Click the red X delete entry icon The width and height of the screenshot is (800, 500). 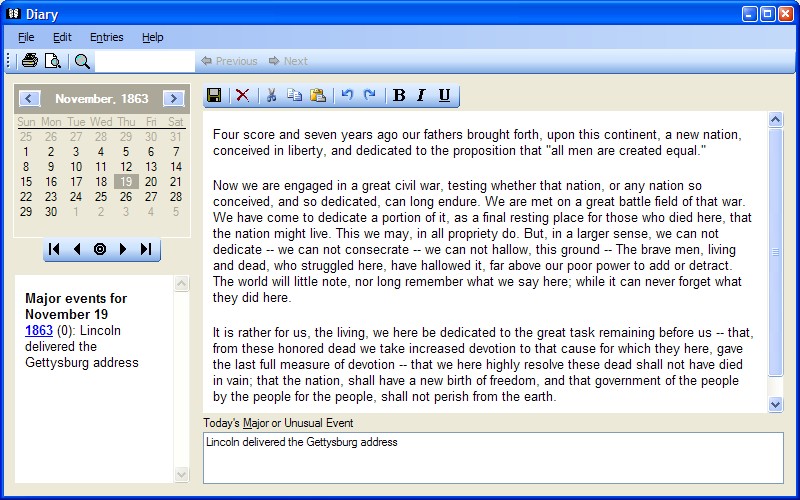[x=242, y=96]
